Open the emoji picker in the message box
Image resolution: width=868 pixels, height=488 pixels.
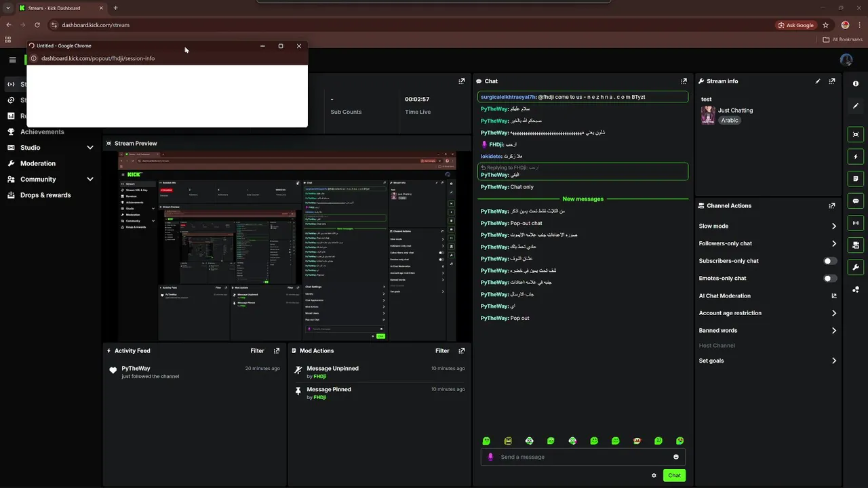(676, 457)
